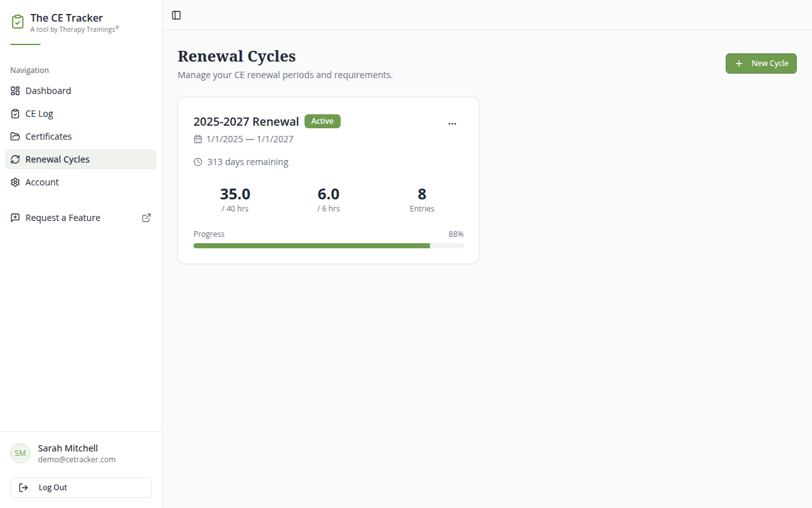Create a New Cycle
Viewport: 812px width, 508px height.
(x=761, y=63)
